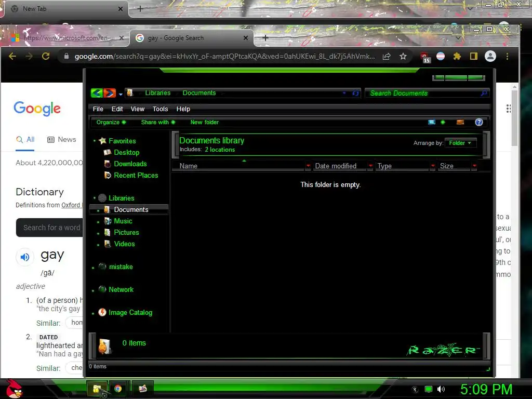Select Desktop in Favorites
The image size is (532, 399).
pos(127,152)
